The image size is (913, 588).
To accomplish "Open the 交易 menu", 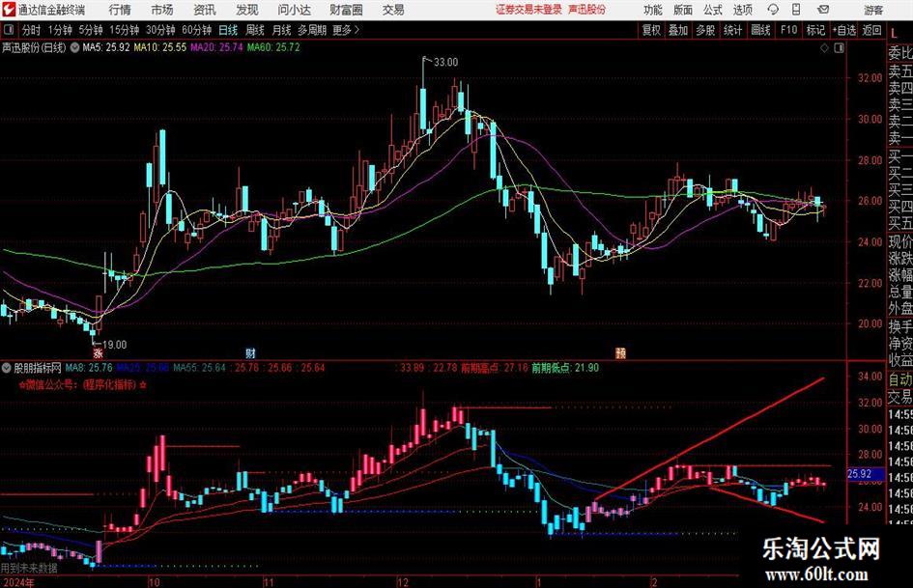I will (393, 10).
